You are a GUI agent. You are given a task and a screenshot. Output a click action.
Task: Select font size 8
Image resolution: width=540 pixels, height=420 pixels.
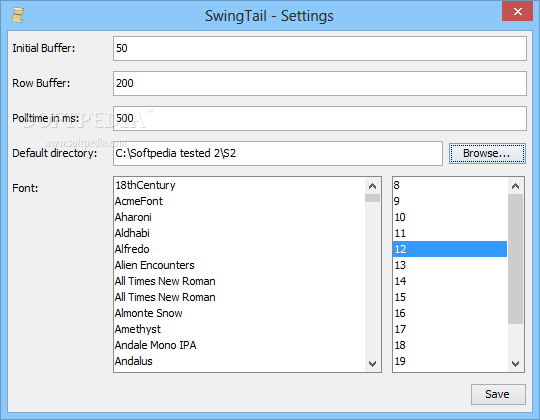450,185
